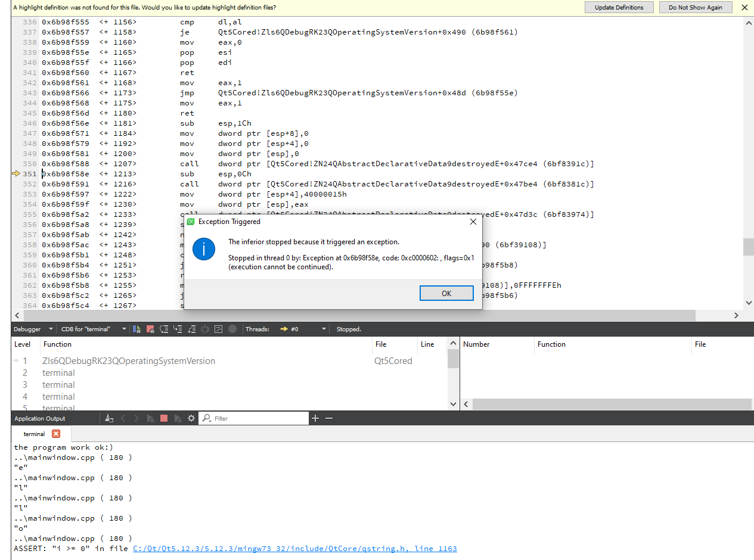The image size is (754, 560).
Task: Zoom in Application Output with plus
Action: tap(315, 418)
